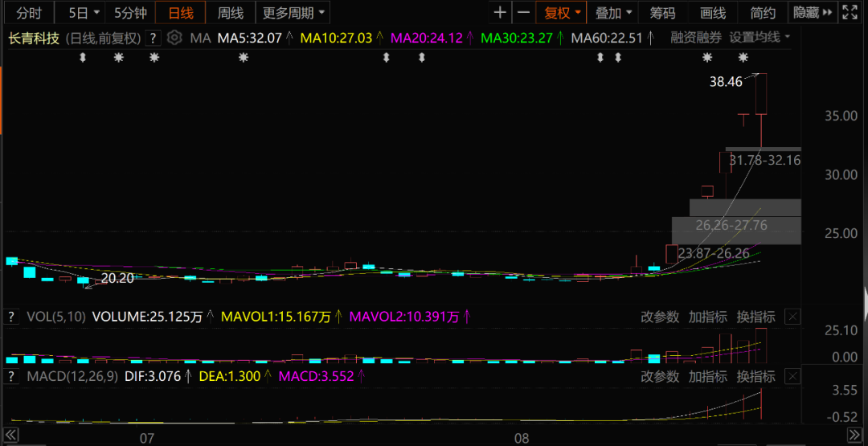Image resolution: width=868 pixels, height=446 pixels.
Task: Open chart settings gear icon
Action: tap(174, 38)
